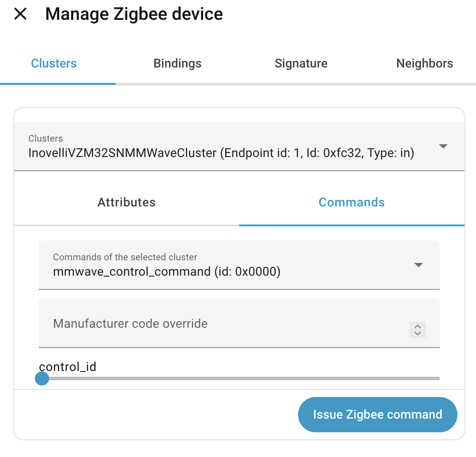Screen dimensions: 476x457
Task: Decrease manufacturer code with down stepper arrow
Action: tap(418, 333)
